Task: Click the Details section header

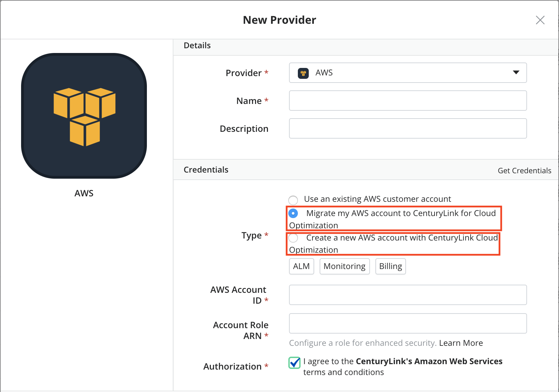Action: 197,46
